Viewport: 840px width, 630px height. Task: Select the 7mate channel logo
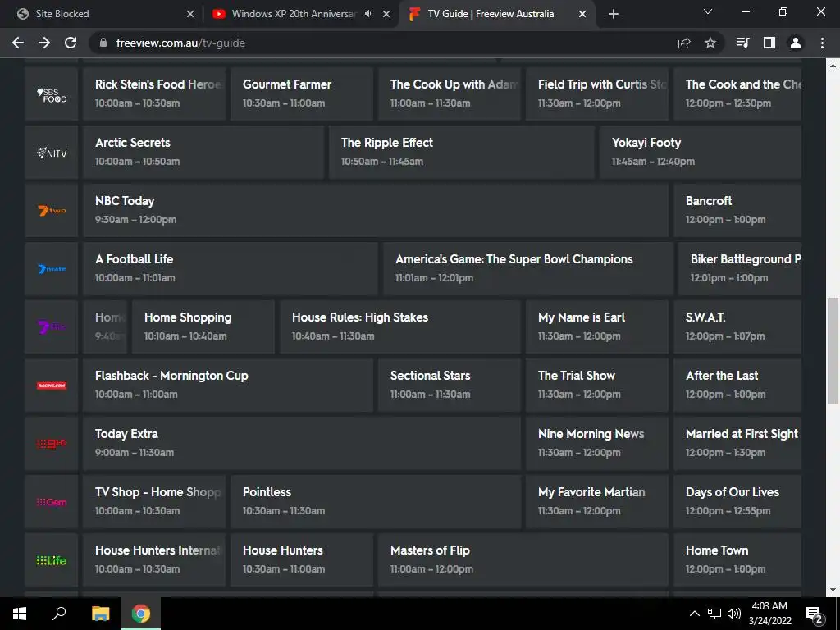pyautogui.click(x=52, y=269)
